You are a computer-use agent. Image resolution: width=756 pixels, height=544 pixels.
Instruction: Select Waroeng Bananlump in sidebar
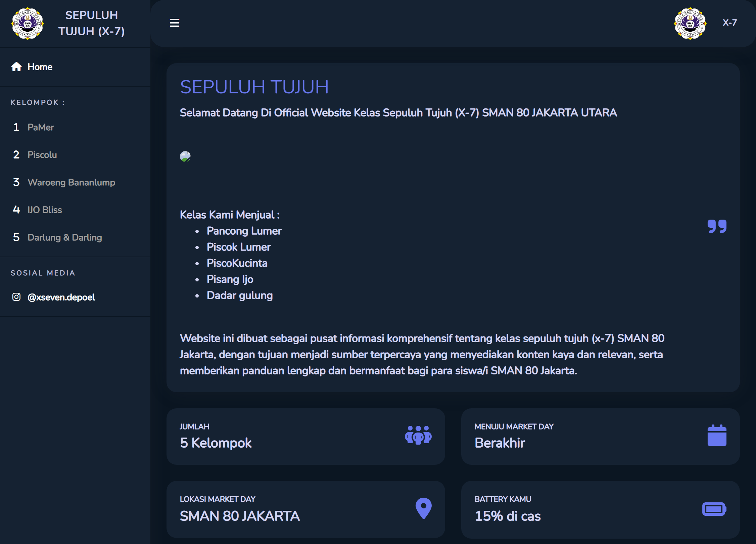(71, 182)
